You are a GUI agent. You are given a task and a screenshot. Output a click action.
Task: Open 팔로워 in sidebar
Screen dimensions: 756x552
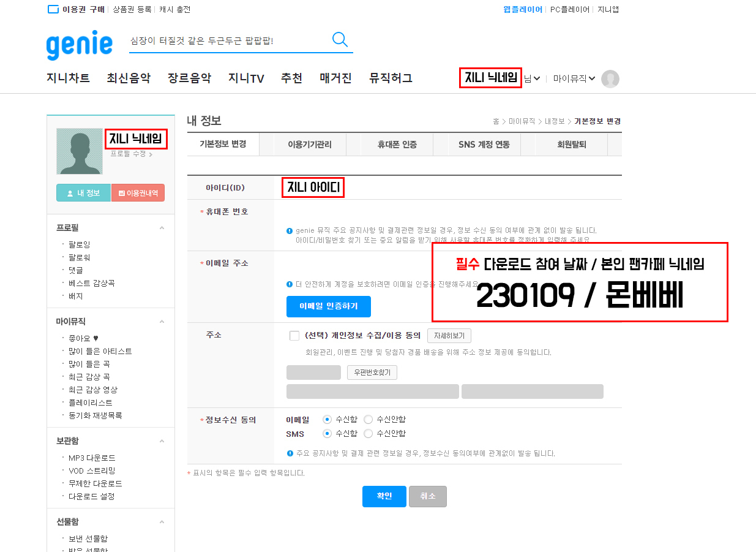coord(80,257)
